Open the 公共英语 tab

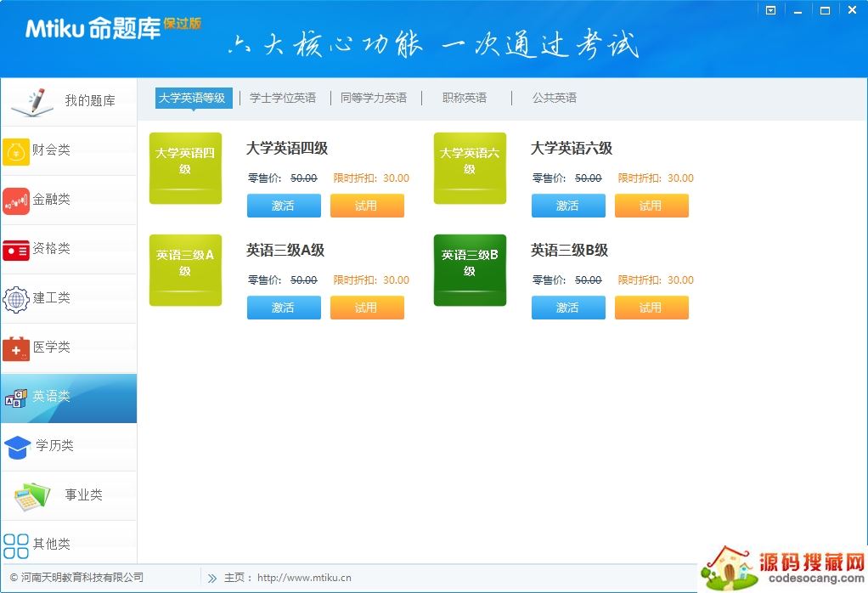click(555, 98)
